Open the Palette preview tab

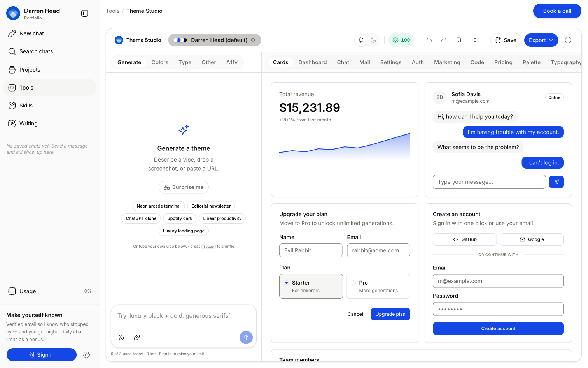point(532,62)
